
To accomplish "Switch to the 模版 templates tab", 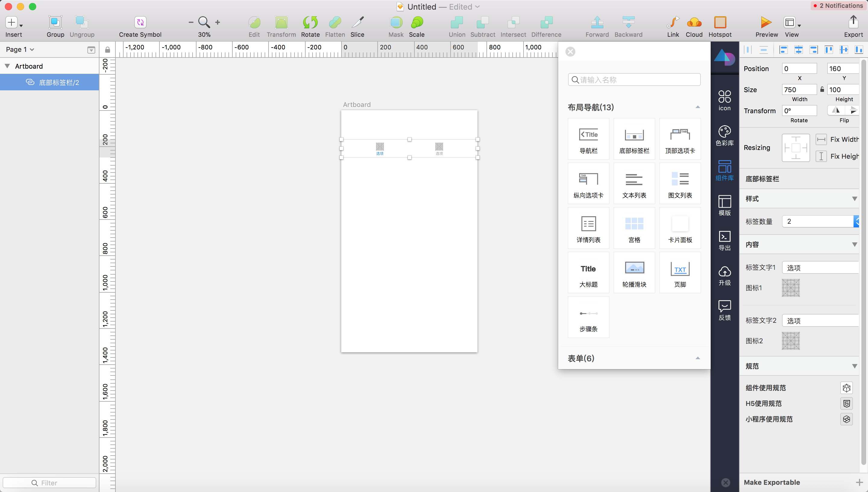I will coord(724,205).
